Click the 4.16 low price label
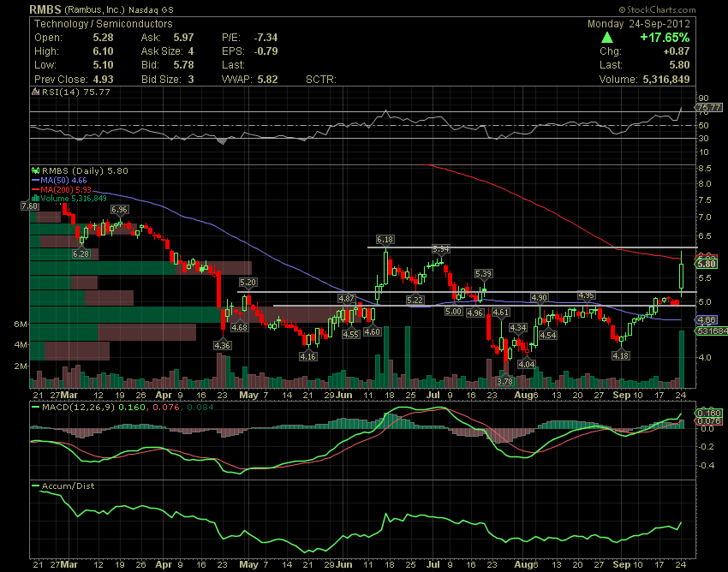728x572 pixels. point(307,356)
